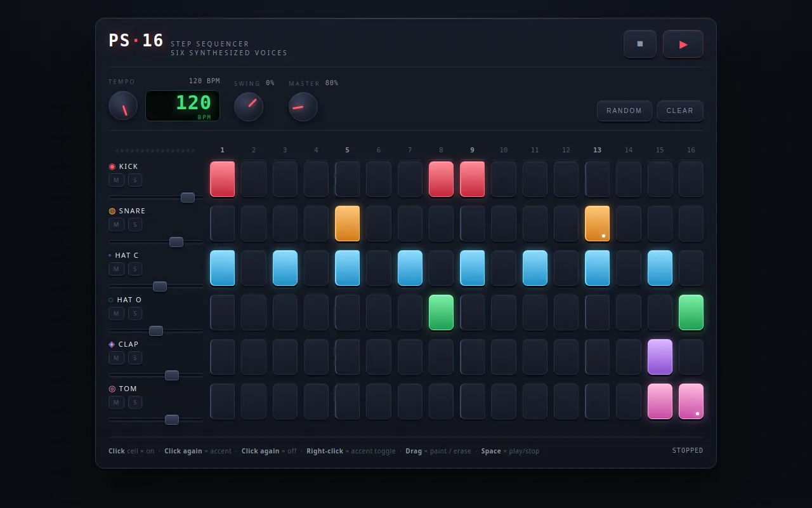Click the HAT C track blue icon
This screenshot has width=812, height=508.
pos(110,255)
